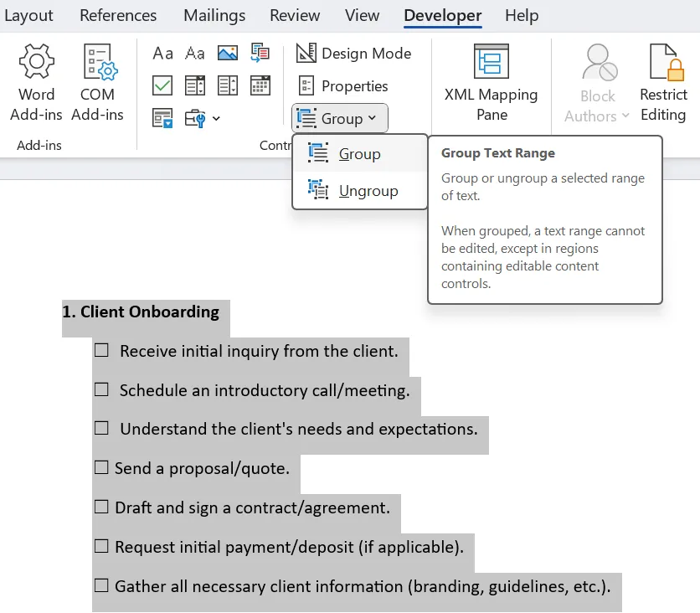The height and width of the screenshot is (613, 700).
Task: Check 'Understand the client's needs' box
Action: click(x=101, y=428)
